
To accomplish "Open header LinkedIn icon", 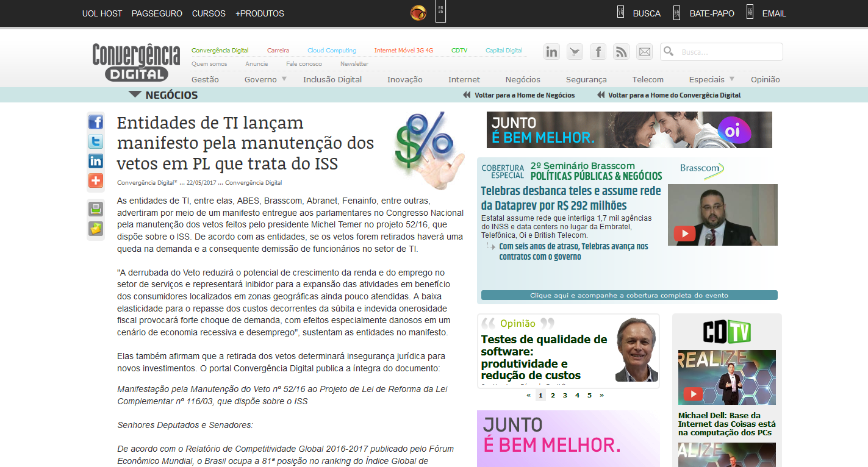I will coord(551,52).
